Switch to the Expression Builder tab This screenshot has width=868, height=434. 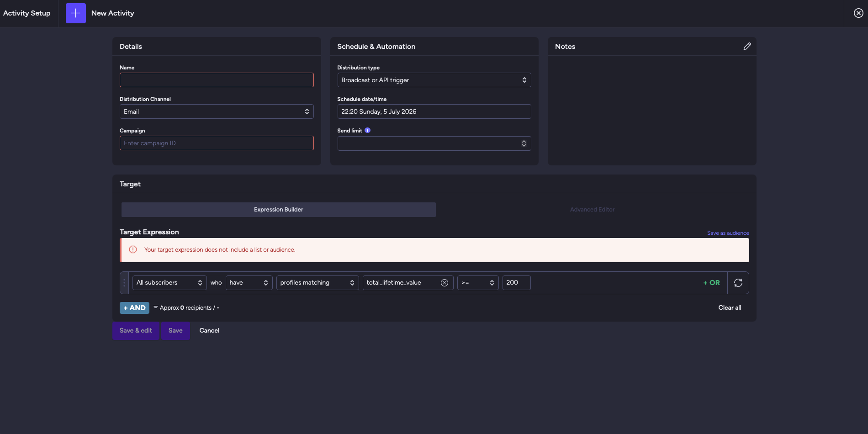[x=279, y=210]
